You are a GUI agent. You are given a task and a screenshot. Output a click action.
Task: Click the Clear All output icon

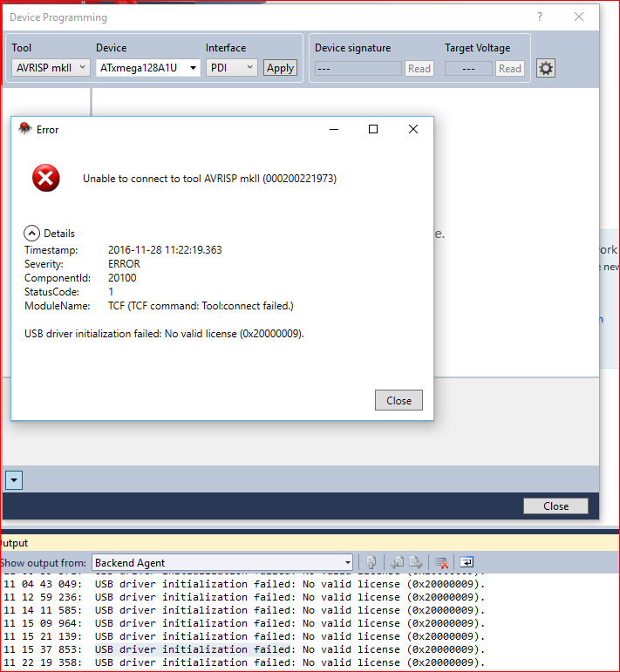click(x=440, y=562)
